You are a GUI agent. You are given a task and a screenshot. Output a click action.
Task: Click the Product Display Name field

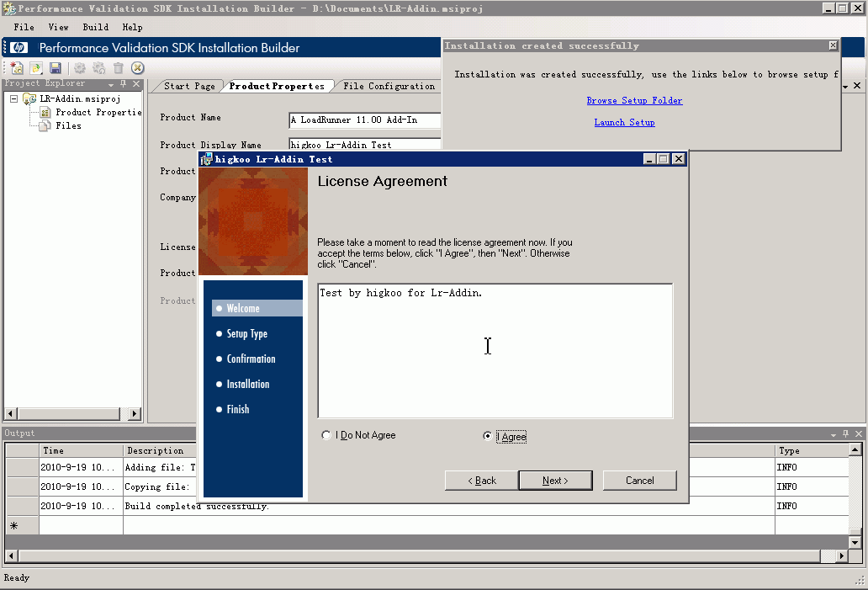click(365, 145)
